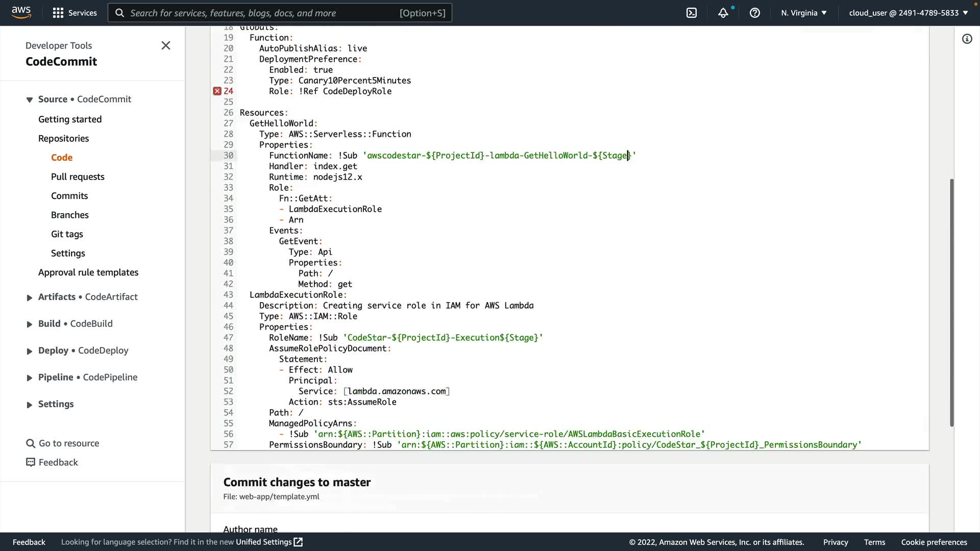This screenshot has width=980, height=551.
Task: Open the Services grid menu
Action: click(x=75, y=13)
